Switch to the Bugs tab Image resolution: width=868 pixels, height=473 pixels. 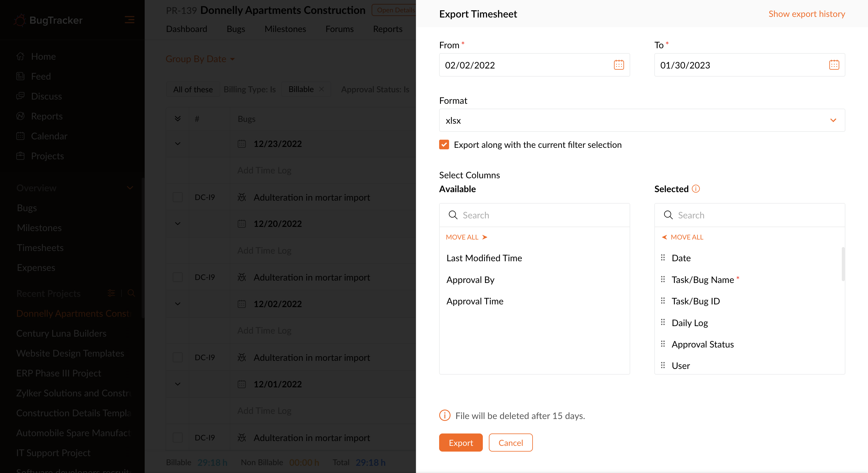235,29
